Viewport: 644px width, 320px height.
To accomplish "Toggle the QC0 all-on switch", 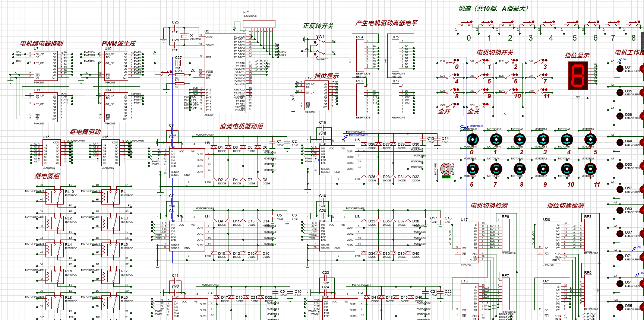I will tap(452, 105).
